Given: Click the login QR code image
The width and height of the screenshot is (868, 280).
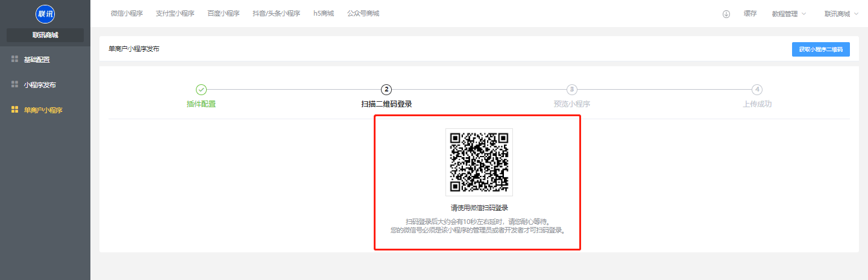Looking at the screenshot, I should pyautogui.click(x=479, y=162).
